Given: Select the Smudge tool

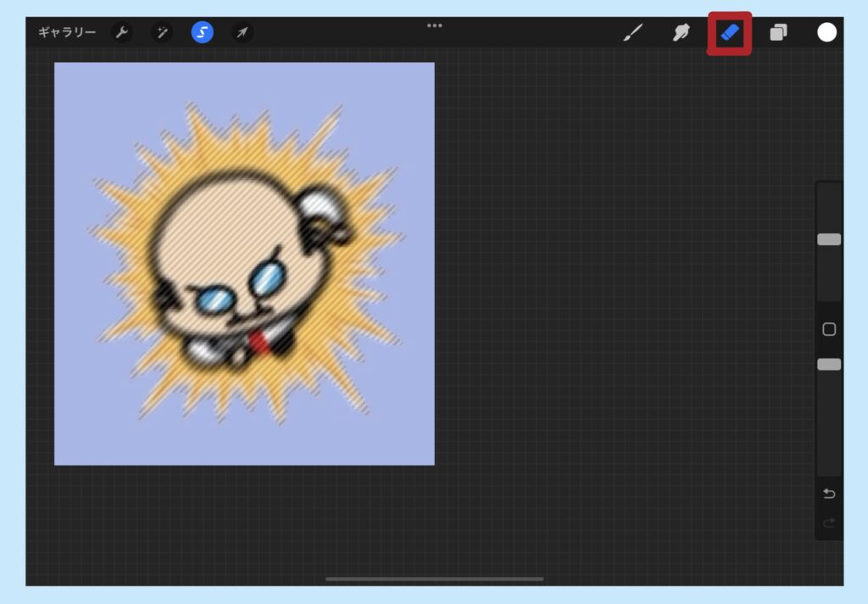Looking at the screenshot, I should coord(682,33).
